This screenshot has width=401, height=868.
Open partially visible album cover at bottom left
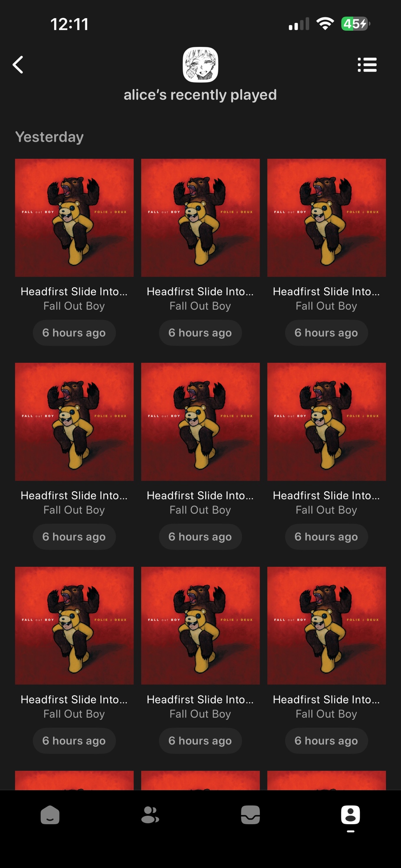[74, 780]
